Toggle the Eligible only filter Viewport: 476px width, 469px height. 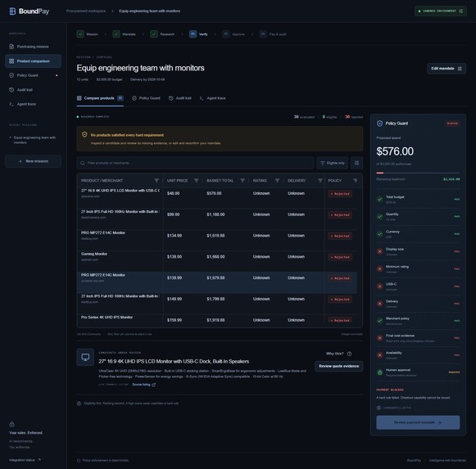333,163
